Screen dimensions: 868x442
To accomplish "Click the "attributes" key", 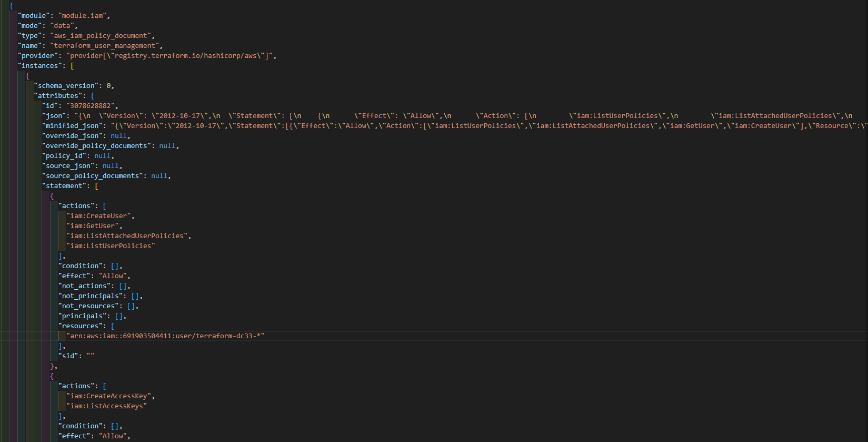I will tap(58, 96).
